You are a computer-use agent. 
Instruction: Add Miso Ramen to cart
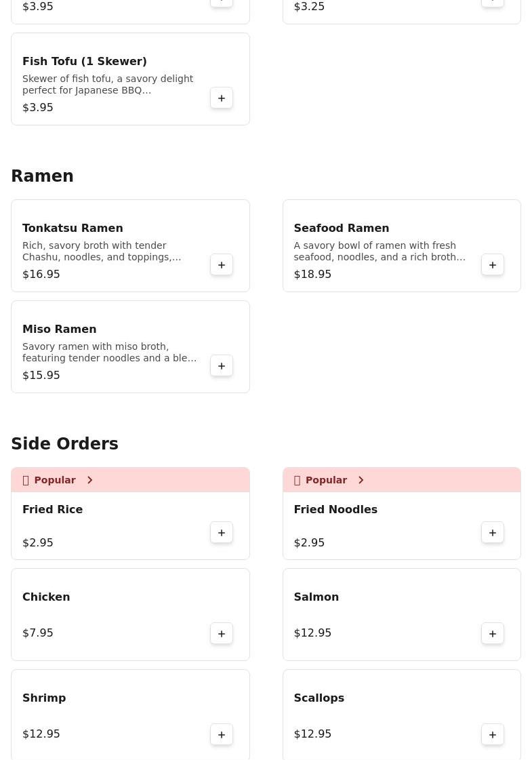click(x=222, y=366)
